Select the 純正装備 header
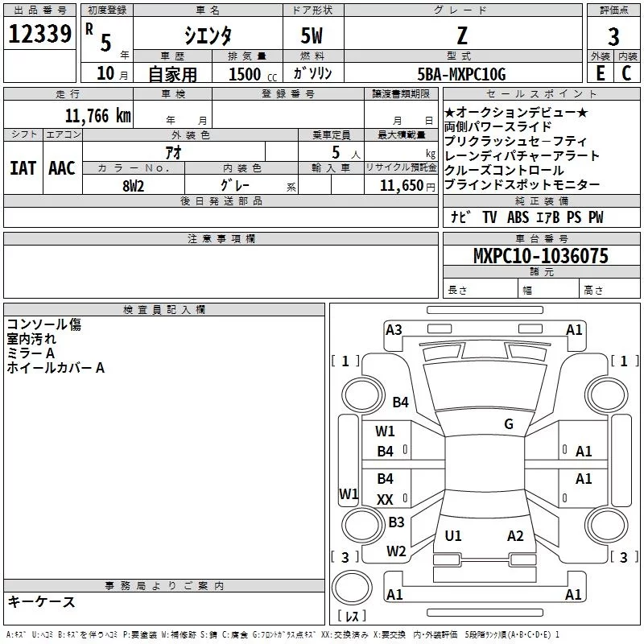644x644 pixels. [542, 200]
